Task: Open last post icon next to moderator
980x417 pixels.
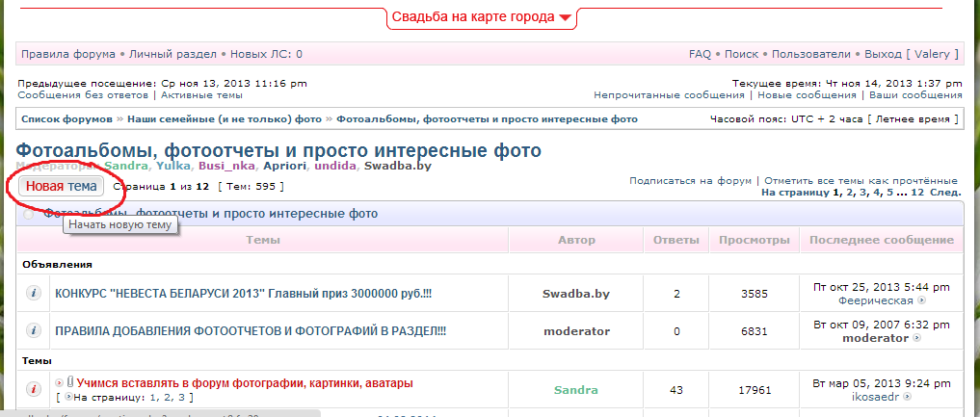Action: (x=916, y=339)
